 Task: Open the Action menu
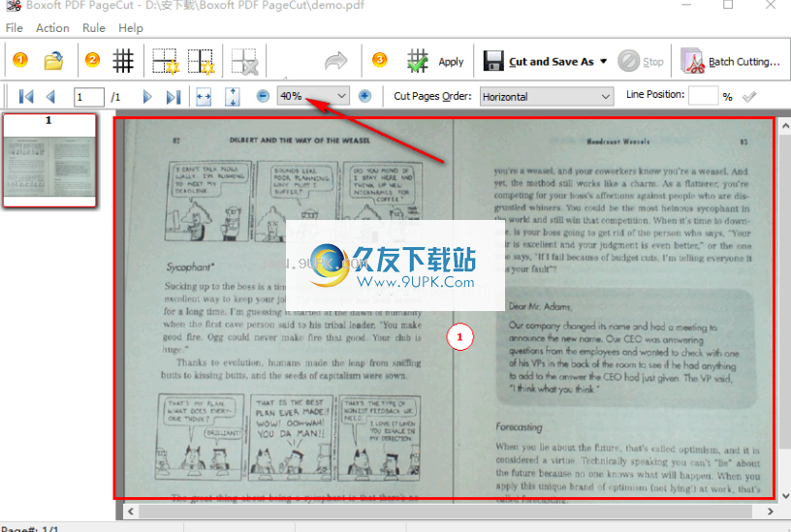(x=52, y=28)
